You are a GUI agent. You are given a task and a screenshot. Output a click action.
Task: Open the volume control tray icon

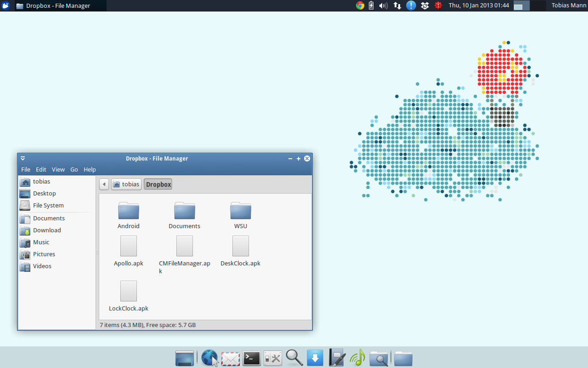click(383, 6)
